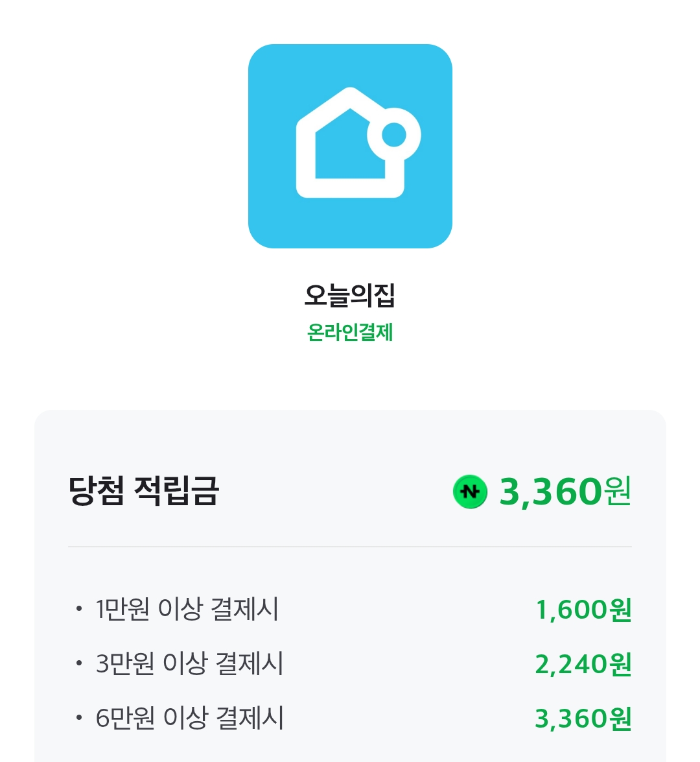Image resolution: width=700 pixels, height=762 pixels.
Task: Tap the 오늘의집 blue app logo
Action: coord(350,146)
